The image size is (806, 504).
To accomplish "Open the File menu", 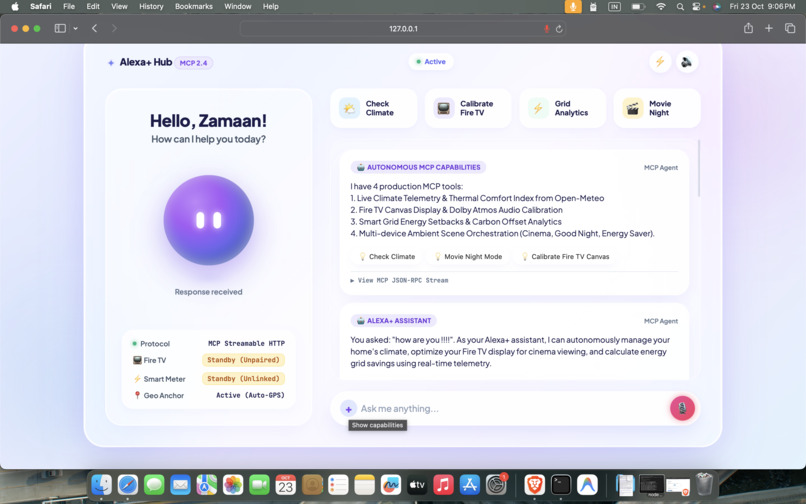I will coord(69,6).
